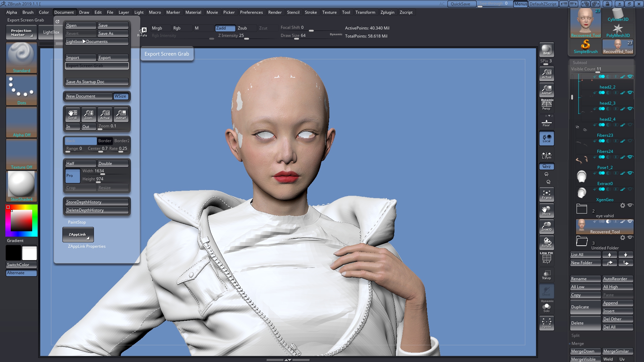Toggle the Solo mode icon
Image resolution: width=644 pixels, height=362 pixels.
(x=546, y=307)
